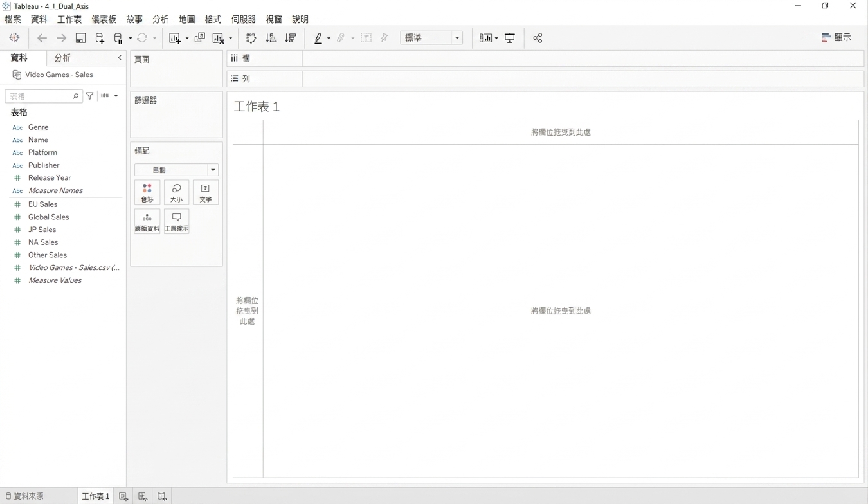The image size is (868, 504).
Task: Open the 標準 fit dropdown
Action: [431, 38]
